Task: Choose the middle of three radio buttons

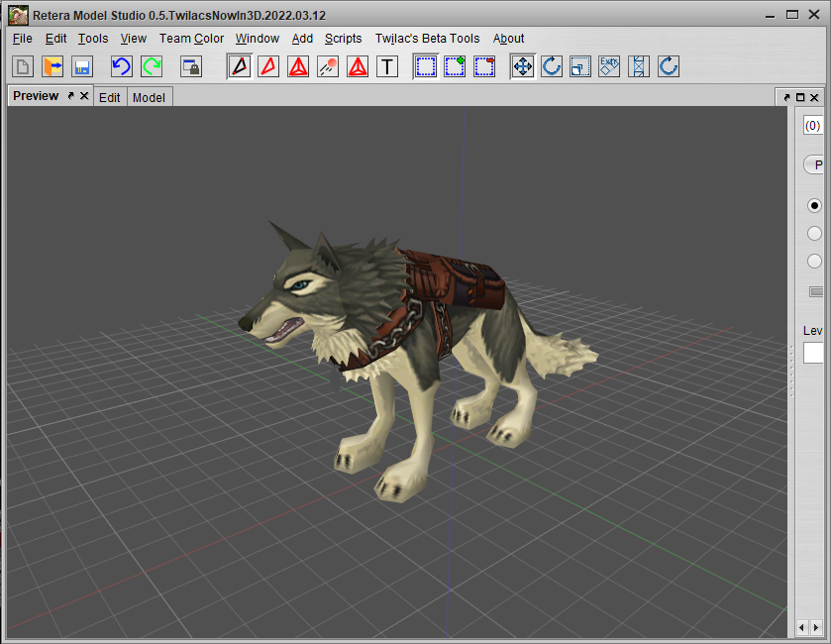Action: 814,233
